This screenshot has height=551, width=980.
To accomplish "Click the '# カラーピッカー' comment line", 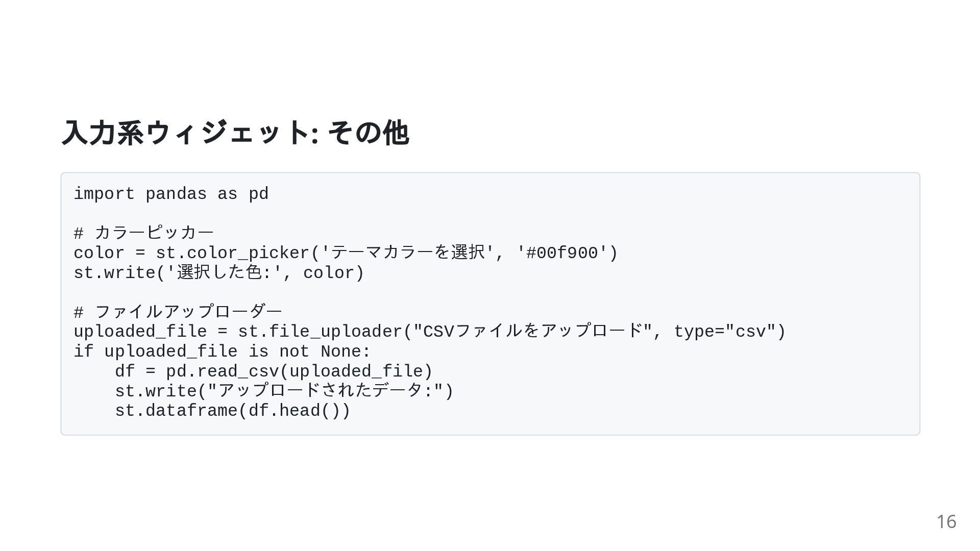I will [x=143, y=233].
